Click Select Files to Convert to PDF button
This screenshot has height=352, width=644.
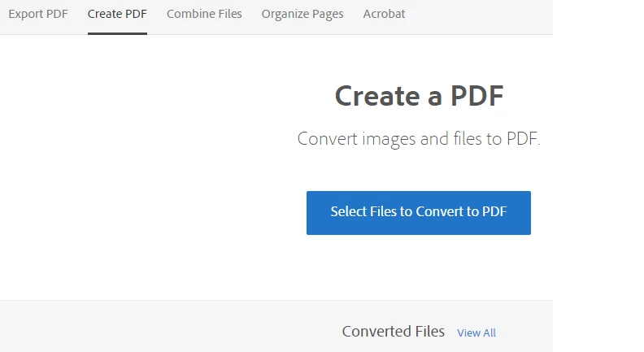coord(419,213)
